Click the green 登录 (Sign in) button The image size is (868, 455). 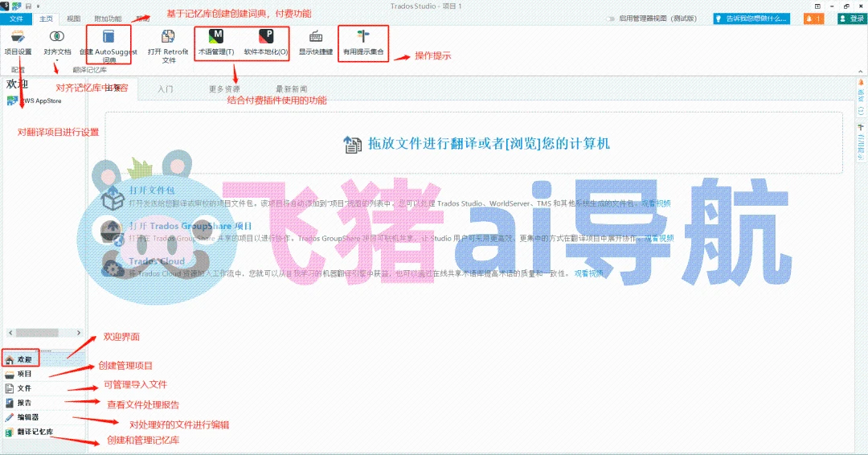pyautogui.click(x=851, y=18)
